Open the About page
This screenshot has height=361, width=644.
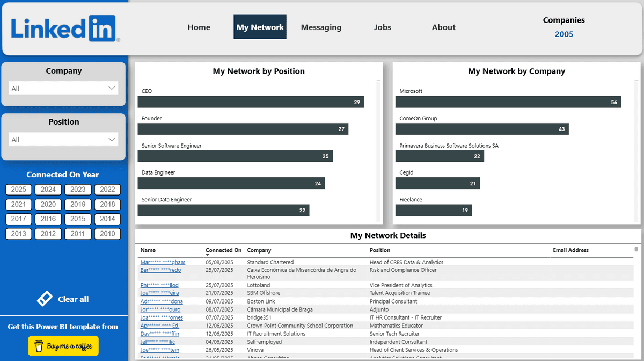click(444, 27)
